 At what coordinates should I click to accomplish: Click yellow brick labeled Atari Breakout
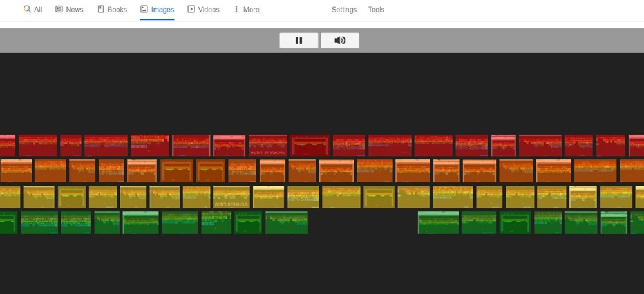click(232, 197)
